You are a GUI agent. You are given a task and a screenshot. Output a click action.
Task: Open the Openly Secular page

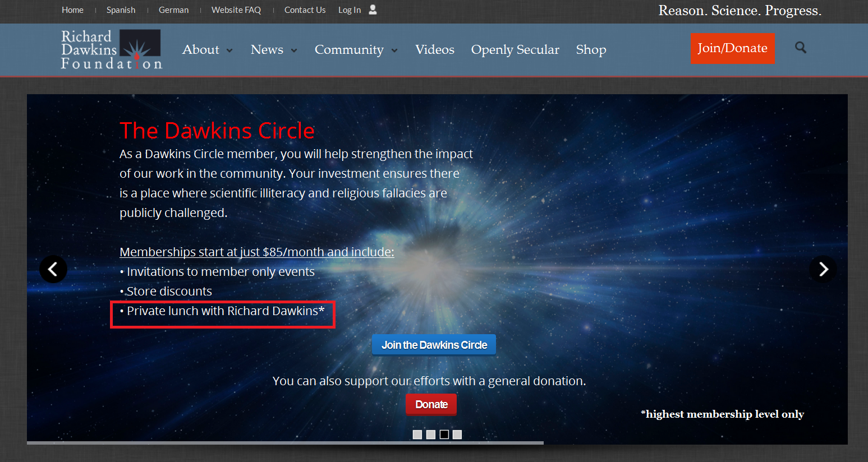(515, 50)
